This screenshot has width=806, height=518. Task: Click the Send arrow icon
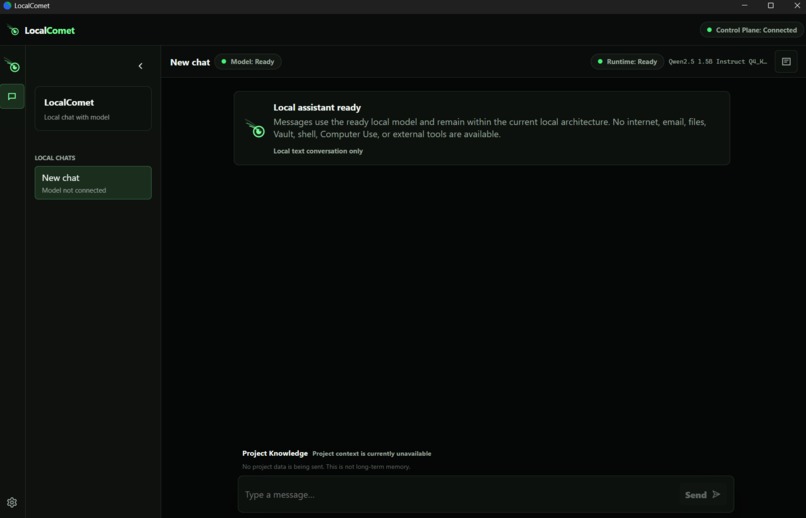point(716,494)
